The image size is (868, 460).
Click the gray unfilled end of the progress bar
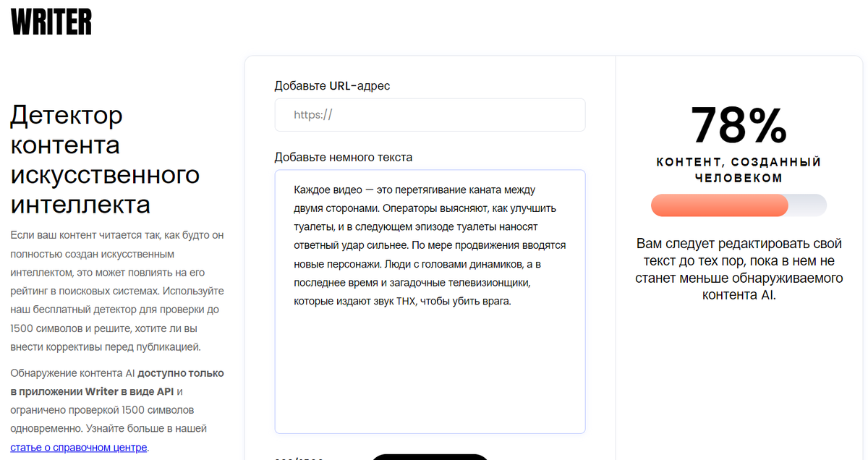[810, 205]
